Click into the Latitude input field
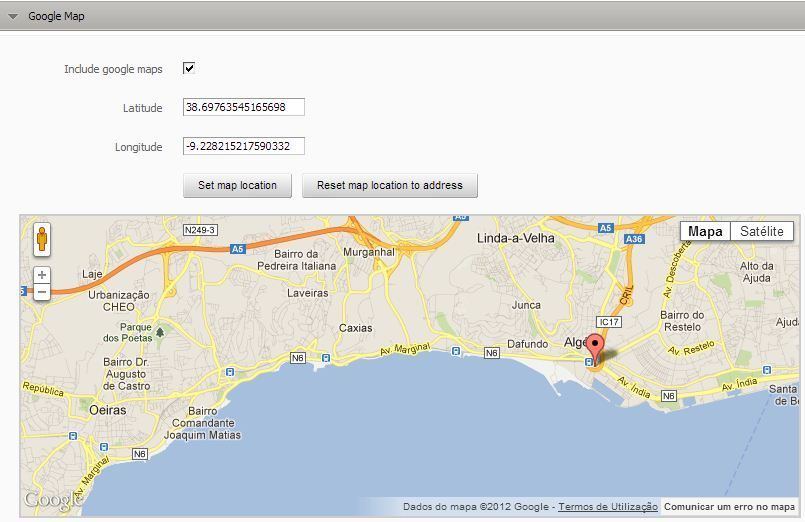The width and height of the screenshot is (805, 522). pyautogui.click(x=244, y=107)
